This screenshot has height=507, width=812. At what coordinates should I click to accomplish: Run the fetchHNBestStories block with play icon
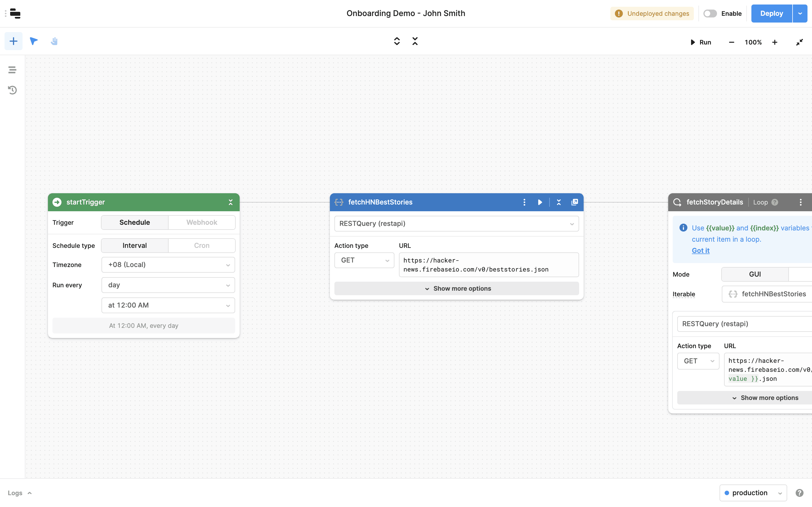pyautogui.click(x=540, y=202)
